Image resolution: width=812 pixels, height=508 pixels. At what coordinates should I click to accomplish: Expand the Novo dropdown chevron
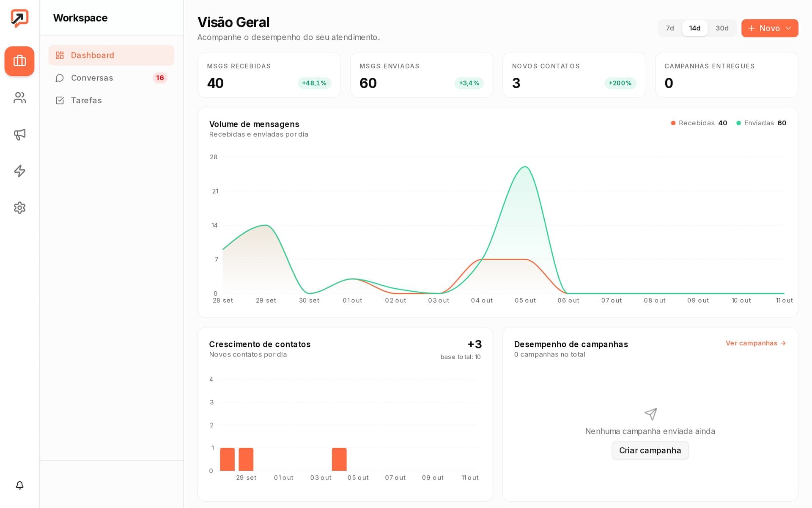pyautogui.click(x=788, y=28)
